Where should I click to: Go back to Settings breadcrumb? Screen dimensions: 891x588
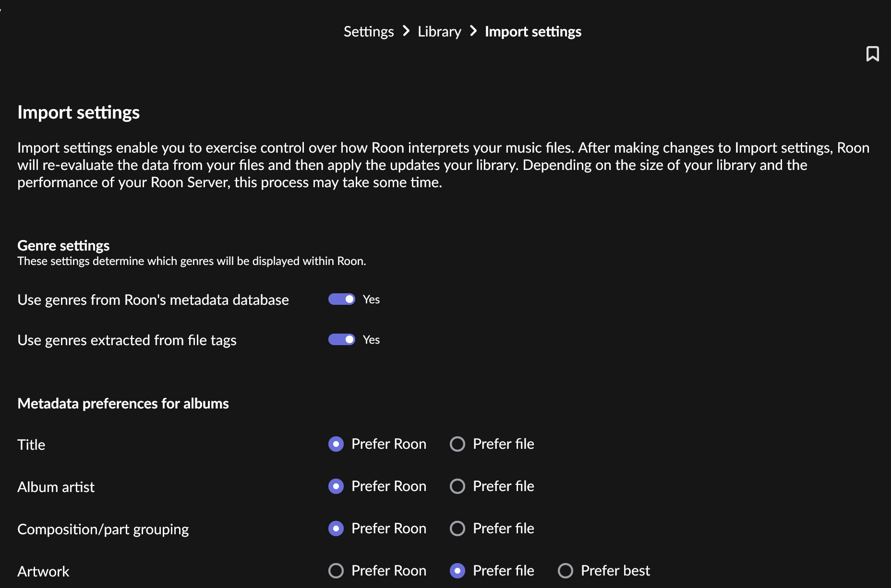tap(369, 32)
